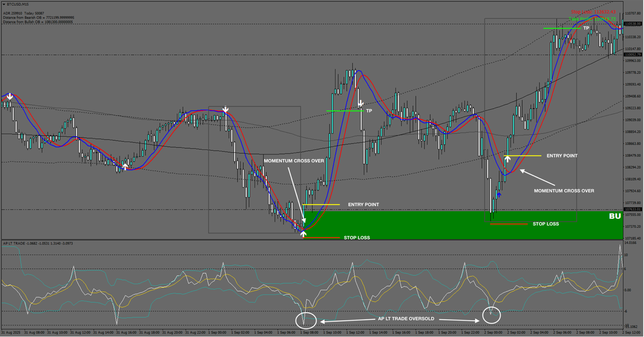Click the white up arrow beside second ENTRY POINT line

tap(508, 159)
